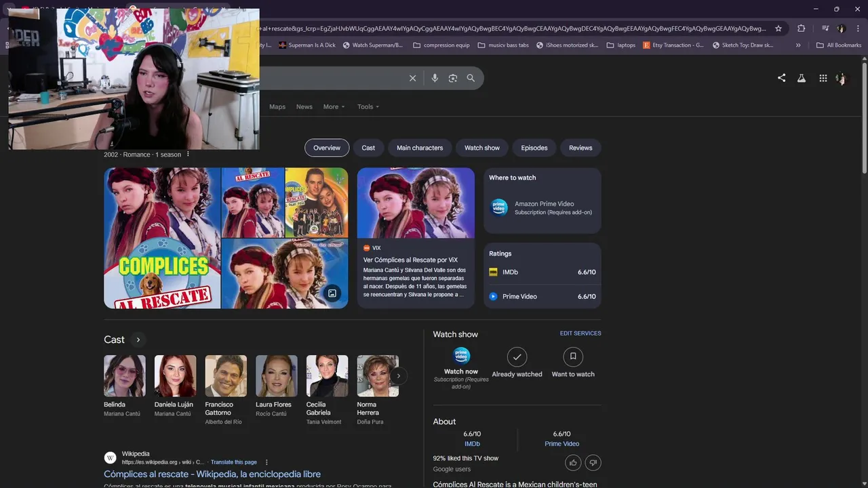This screenshot has height=488, width=868.
Task: Click the Prime Video Watch now icon
Action: coord(461,356)
